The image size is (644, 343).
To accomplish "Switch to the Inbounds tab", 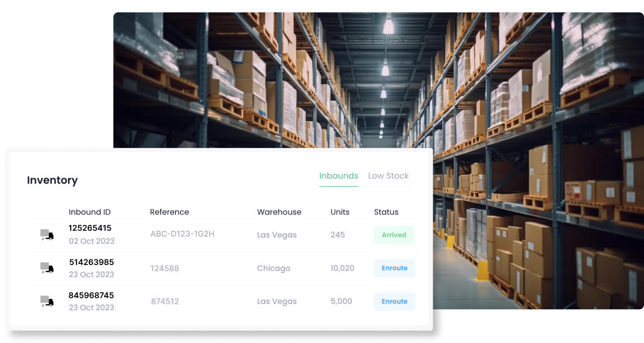I will click(x=339, y=176).
